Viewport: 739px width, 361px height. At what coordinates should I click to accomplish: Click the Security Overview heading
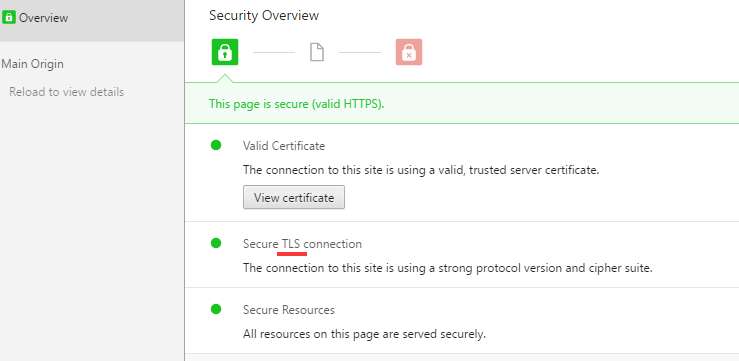264,16
